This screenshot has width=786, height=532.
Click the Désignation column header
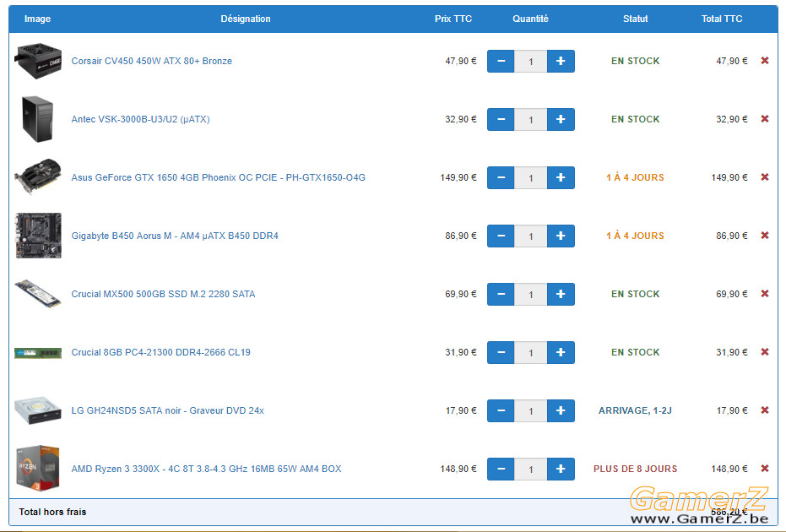246,19
